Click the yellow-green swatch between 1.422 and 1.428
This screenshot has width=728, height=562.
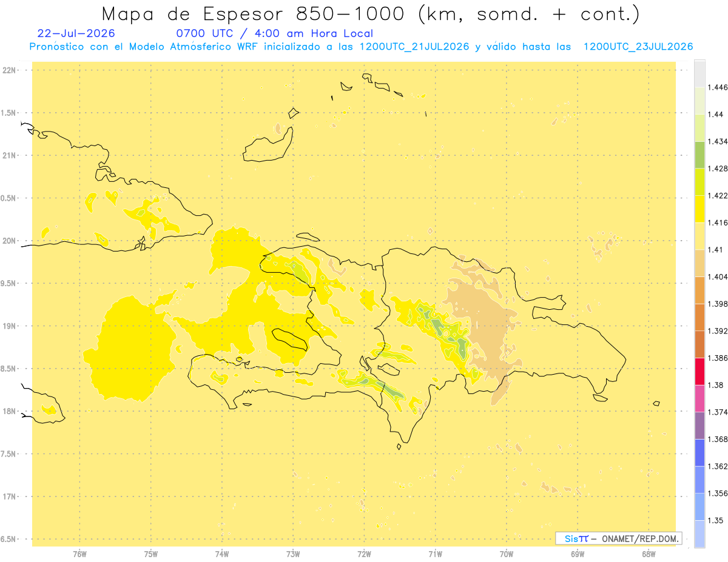point(699,182)
